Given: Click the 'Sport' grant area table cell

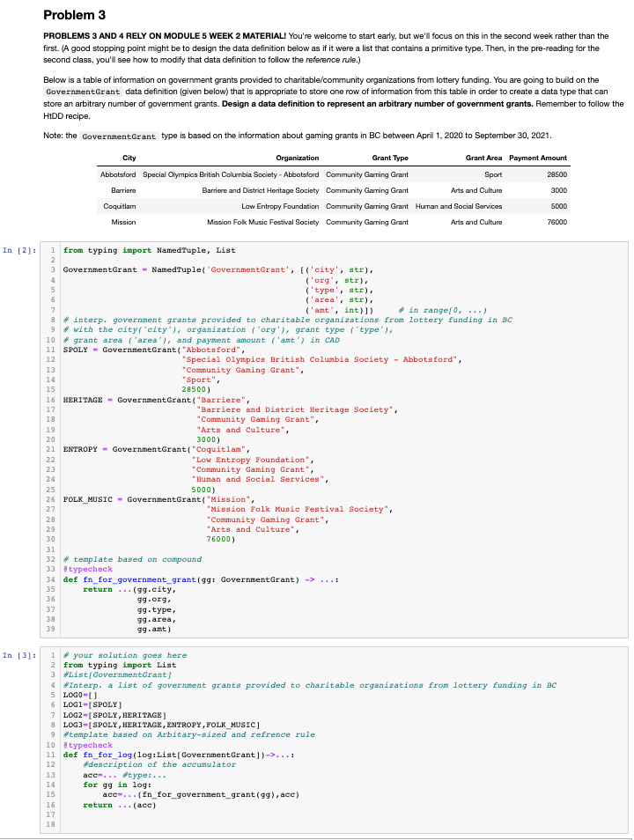Looking at the screenshot, I should tap(493, 174).
